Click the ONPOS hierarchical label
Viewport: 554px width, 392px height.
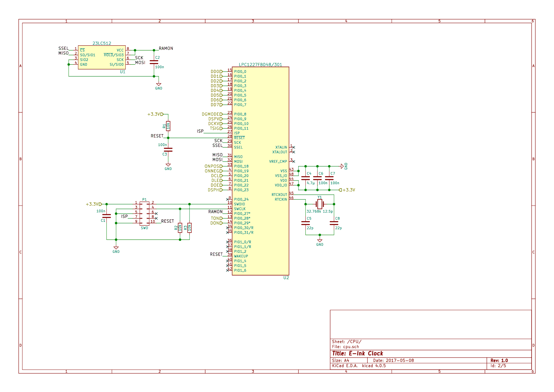tap(214, 166)
